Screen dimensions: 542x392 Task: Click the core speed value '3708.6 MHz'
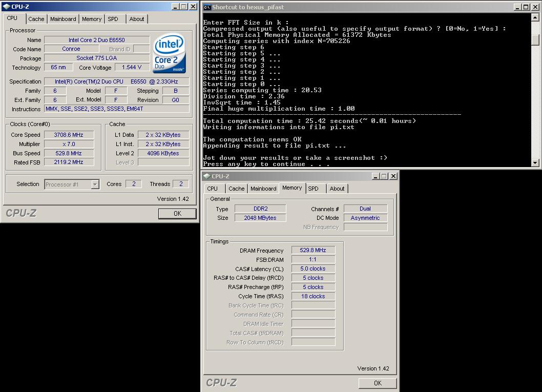pyautogui.click(x=69, y=135)
